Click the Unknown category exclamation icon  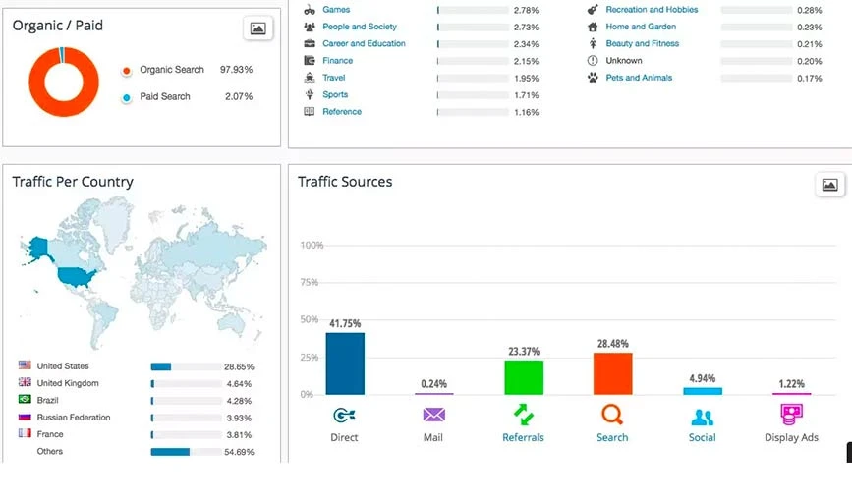[x=593, y=60]
